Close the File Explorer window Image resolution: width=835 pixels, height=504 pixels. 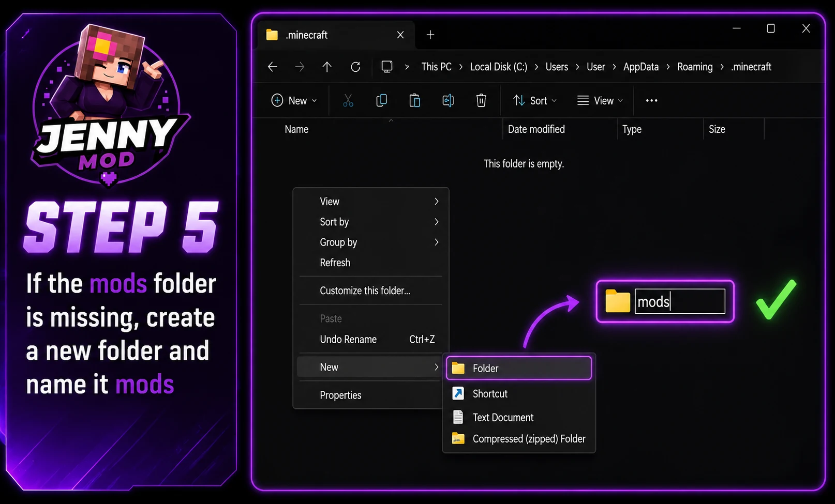pyautogui.click(x=806, y=28)
